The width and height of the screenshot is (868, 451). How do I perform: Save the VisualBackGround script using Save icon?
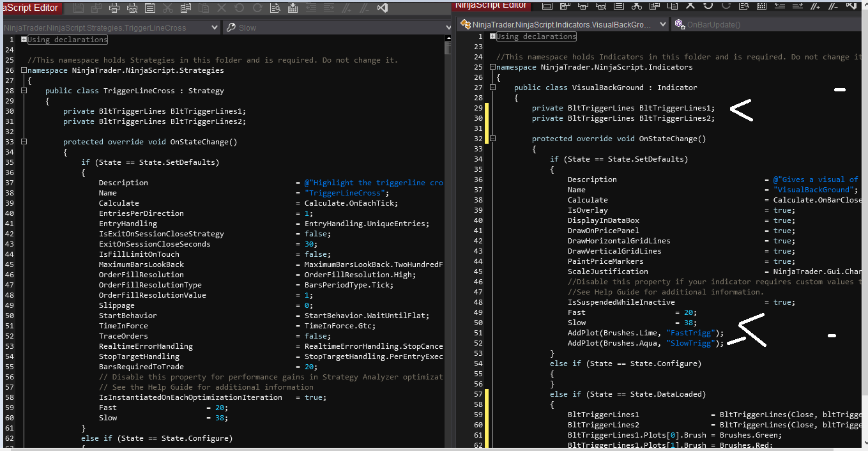547,5
